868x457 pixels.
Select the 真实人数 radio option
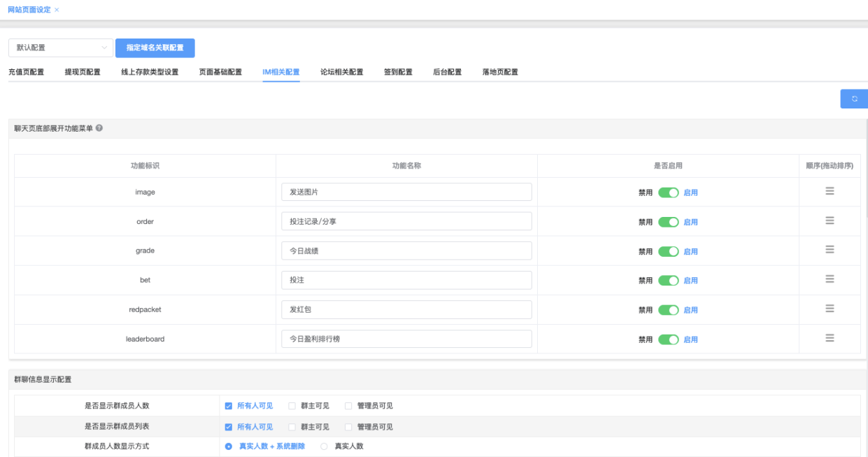pyautogui.click(x=324, y=447)
